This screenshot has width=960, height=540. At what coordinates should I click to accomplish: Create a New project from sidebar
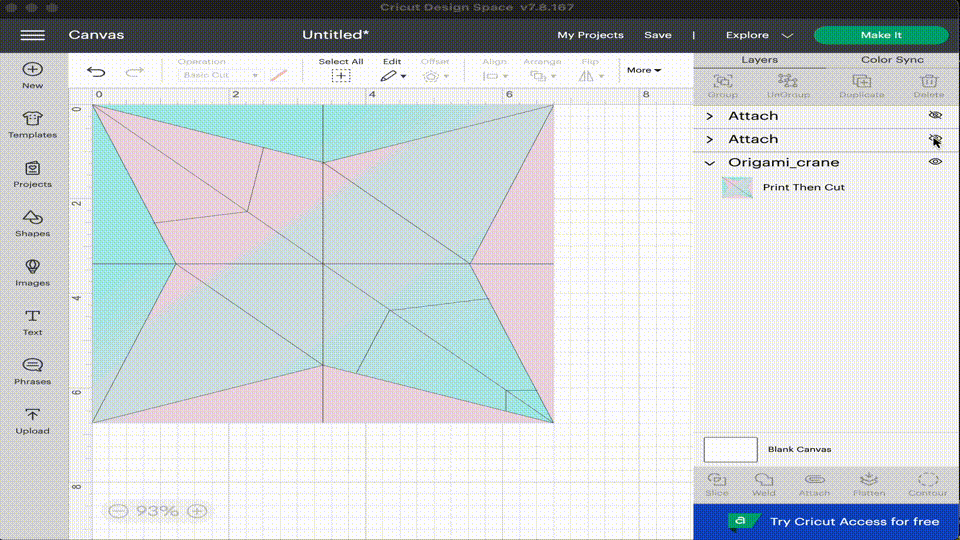(32, 75)
